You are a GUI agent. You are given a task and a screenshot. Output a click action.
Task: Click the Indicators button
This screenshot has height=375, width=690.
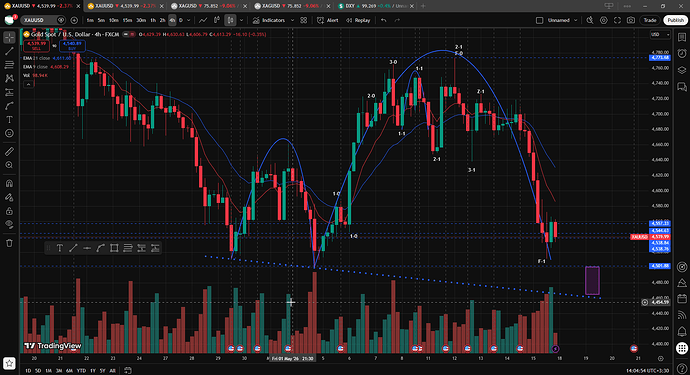[x=269, y=20]
